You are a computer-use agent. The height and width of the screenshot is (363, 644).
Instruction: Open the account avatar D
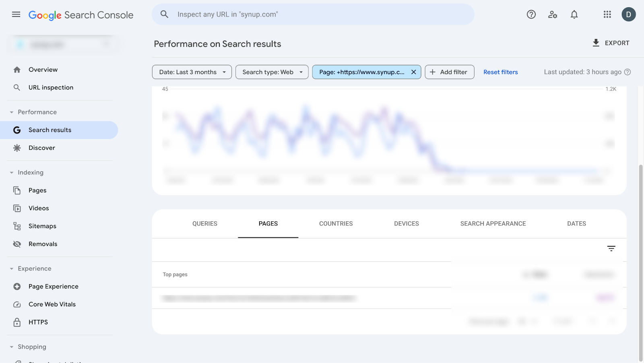[x=629, y=14]
